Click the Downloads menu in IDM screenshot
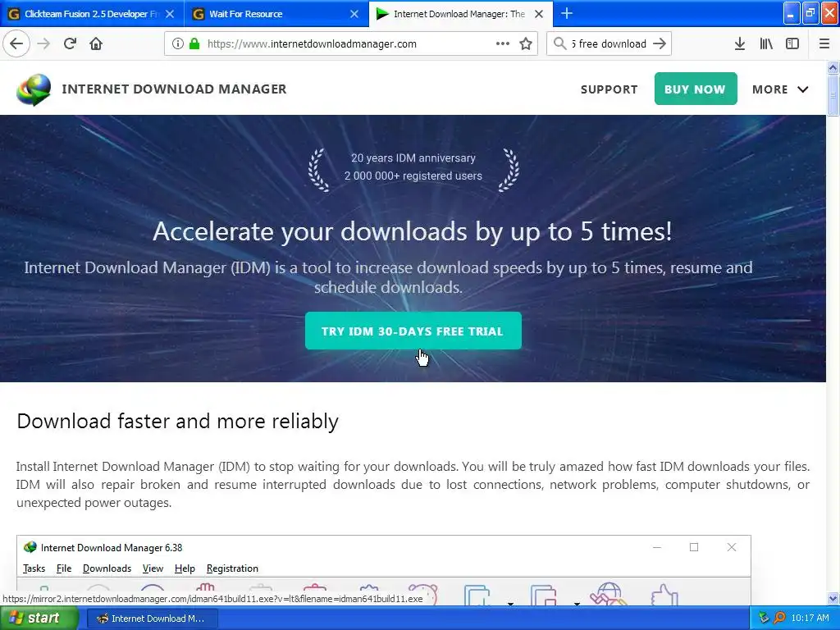 [x=107, y=568]
